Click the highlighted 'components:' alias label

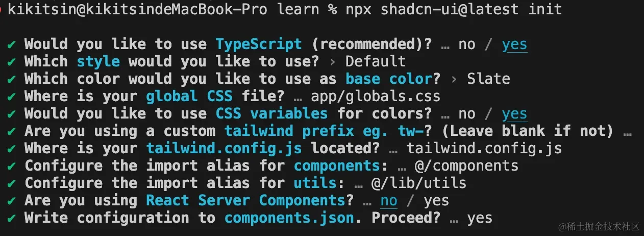[x=341, y=166]
